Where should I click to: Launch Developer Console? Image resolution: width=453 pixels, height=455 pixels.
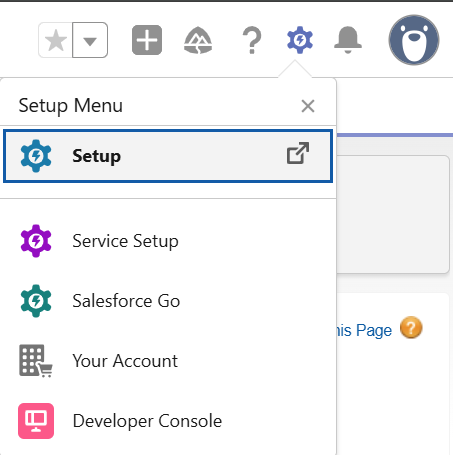pos(168,421)
